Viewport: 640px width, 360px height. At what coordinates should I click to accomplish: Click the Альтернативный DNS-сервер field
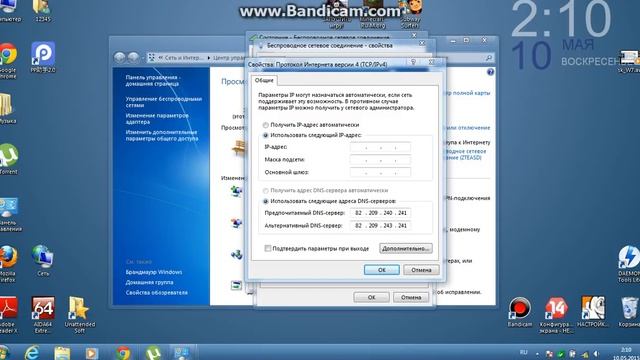tap(380, 226)
